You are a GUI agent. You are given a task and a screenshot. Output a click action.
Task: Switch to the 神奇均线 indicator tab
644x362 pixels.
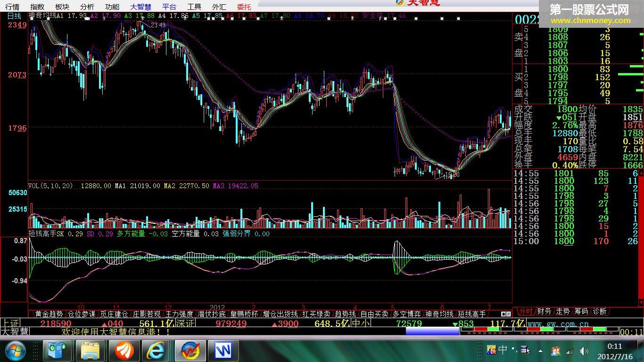[439, 313]
